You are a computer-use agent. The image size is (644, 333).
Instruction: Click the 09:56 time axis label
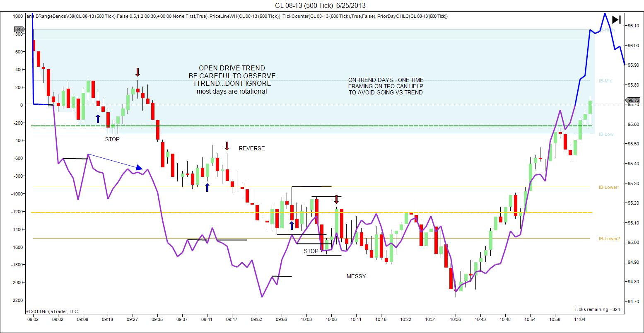pos(282,319)
